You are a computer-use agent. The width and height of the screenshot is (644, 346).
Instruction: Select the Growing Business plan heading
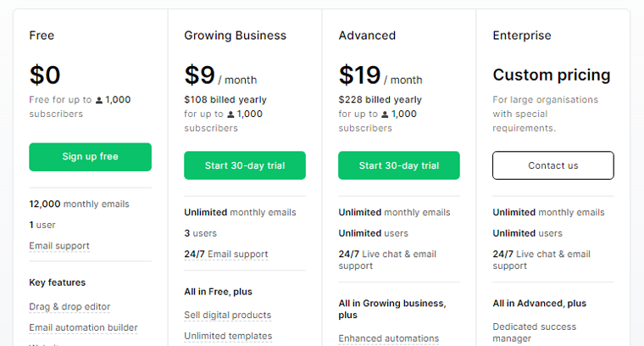click(x=235, y=36)
